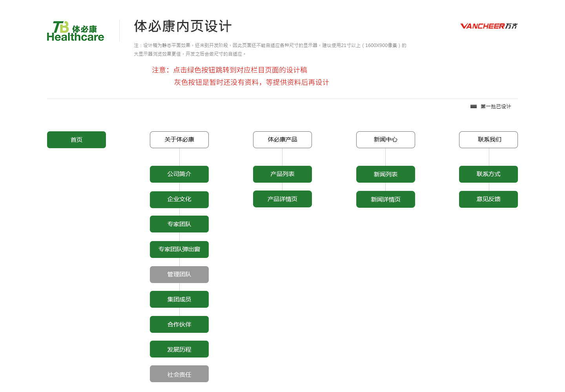
Task: Click the 新闻中心 header box
Action: pos(386,140)
